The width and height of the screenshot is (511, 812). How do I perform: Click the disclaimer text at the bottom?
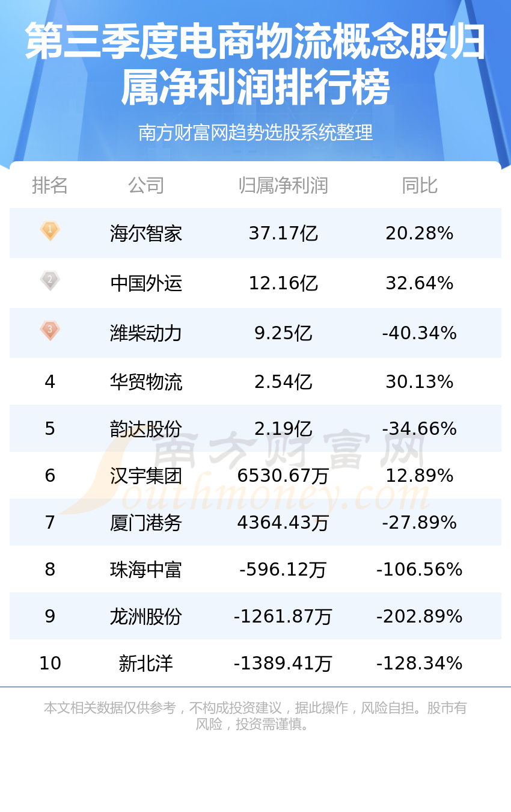point(255,716)
